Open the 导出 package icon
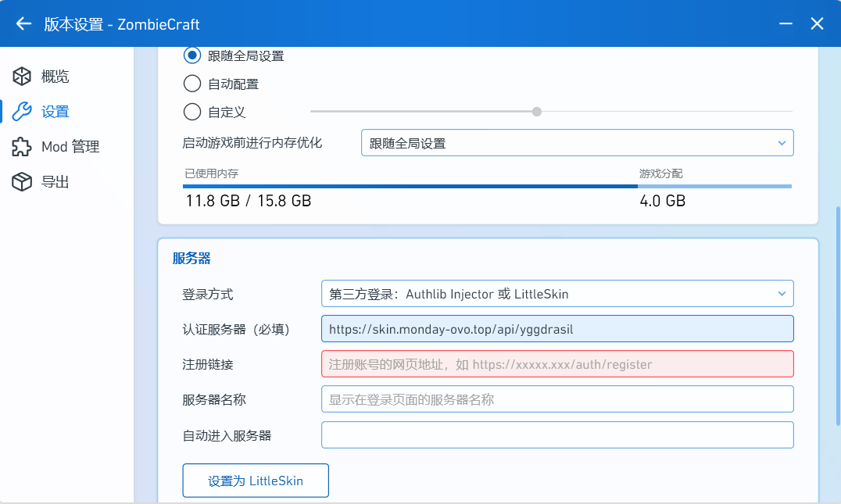The height and width of the screenshot is (504, 841). click(22, 182)
